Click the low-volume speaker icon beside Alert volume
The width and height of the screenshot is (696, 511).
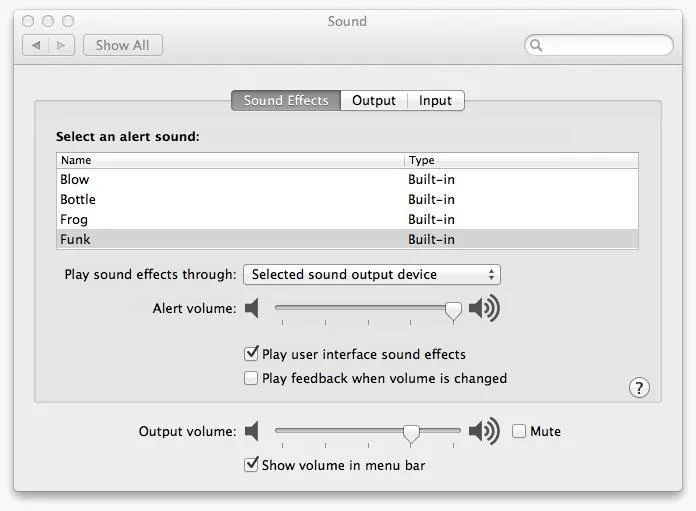click(252, 308)
